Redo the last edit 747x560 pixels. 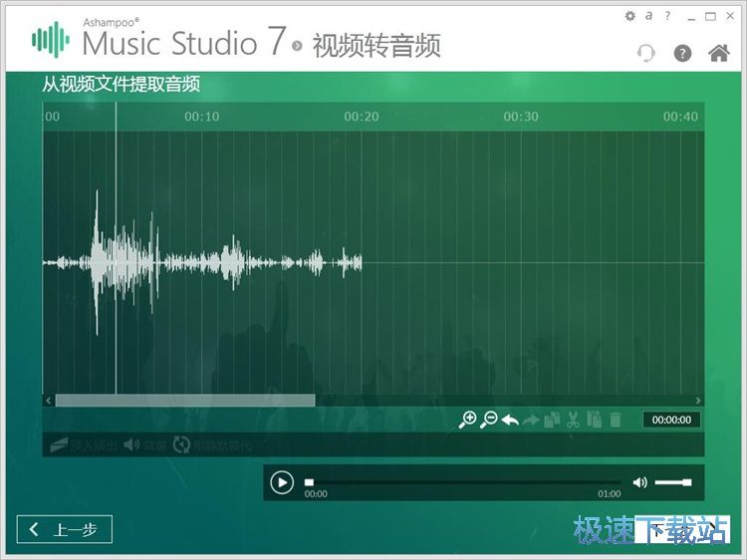coord(531,420)
